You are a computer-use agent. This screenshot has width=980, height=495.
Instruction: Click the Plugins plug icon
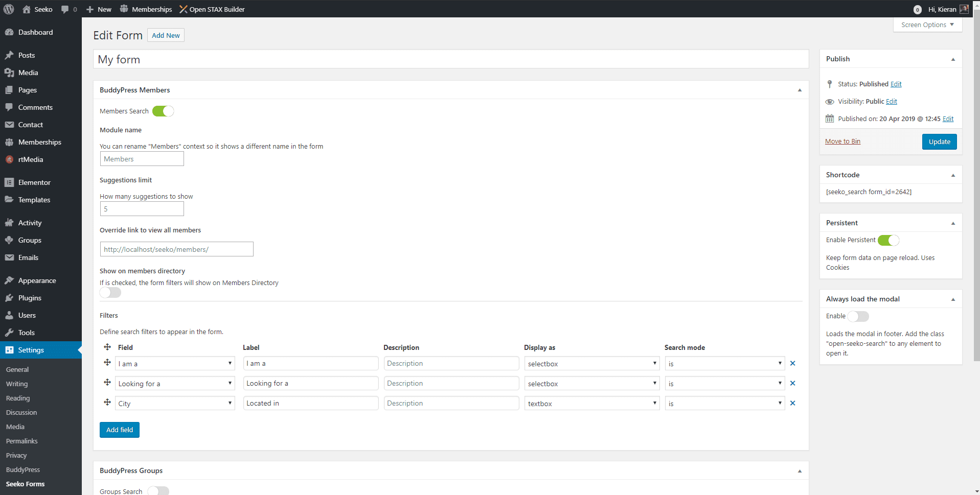pyautogui.click(x=9, y=298)
